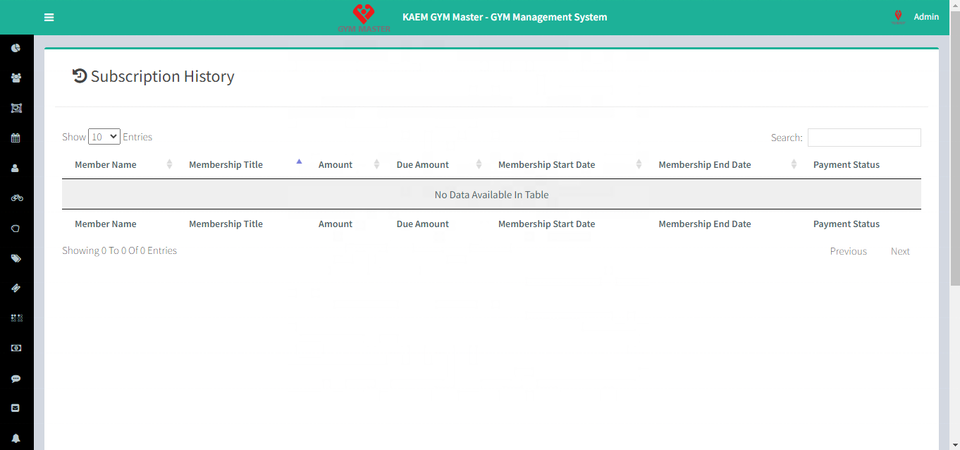The width and height of the screenshot is (960, 450).
Task: Toggle the hamburger sidebar menu
Action: pyautogui.click(x=49, y=17)
